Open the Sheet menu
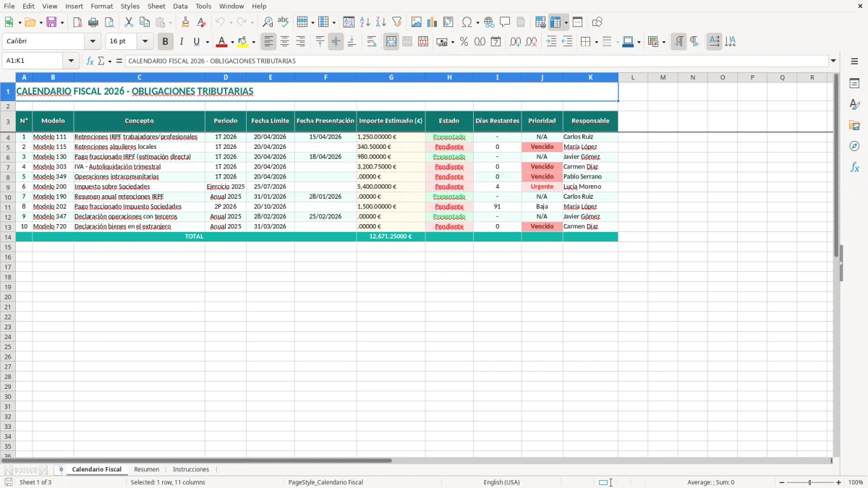Screen dimensions: 868x488 click(x=156, y=6)
